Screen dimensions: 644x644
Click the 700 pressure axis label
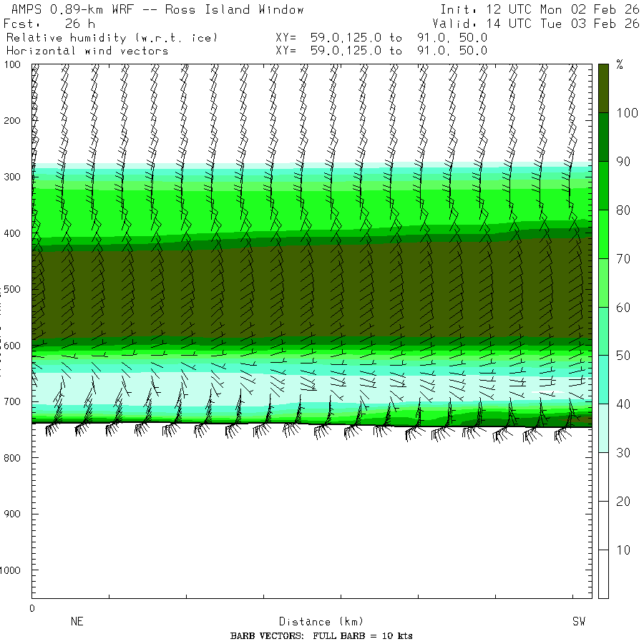12,401
